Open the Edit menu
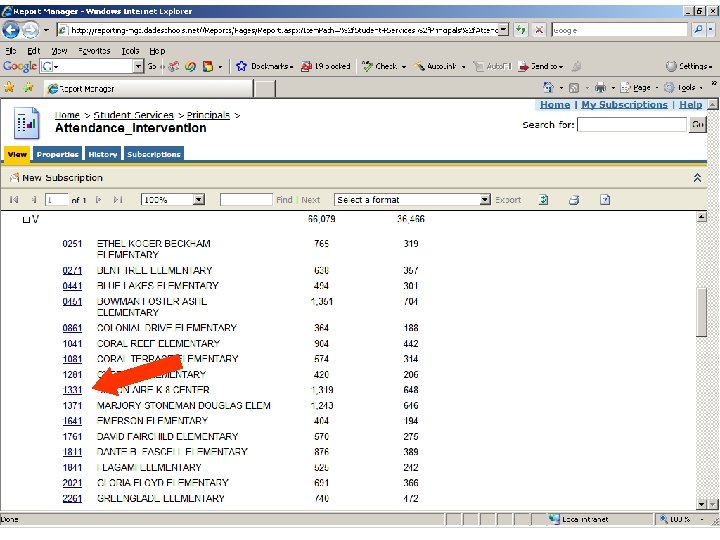720x540 pixels. 33,51
